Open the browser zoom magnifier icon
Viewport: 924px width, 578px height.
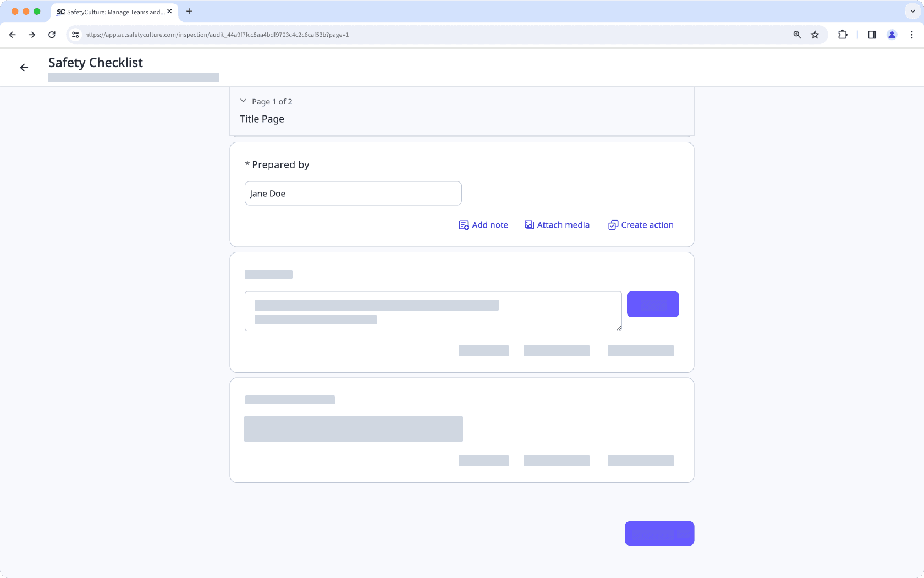pyautogui.click(x=797, y=35)
